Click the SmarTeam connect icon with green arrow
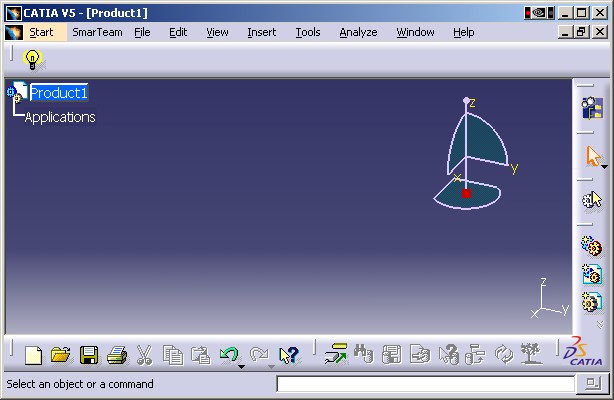The height and width of the screenshot is (400, 614). [x=336, y=354]
